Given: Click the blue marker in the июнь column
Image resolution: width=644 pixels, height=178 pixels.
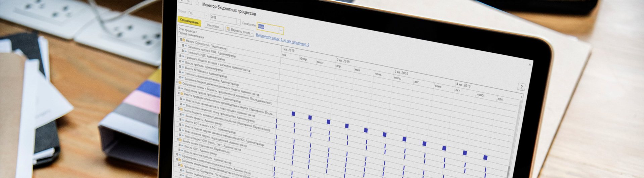Looking at the screenshot, I should (x=384, y=135).
